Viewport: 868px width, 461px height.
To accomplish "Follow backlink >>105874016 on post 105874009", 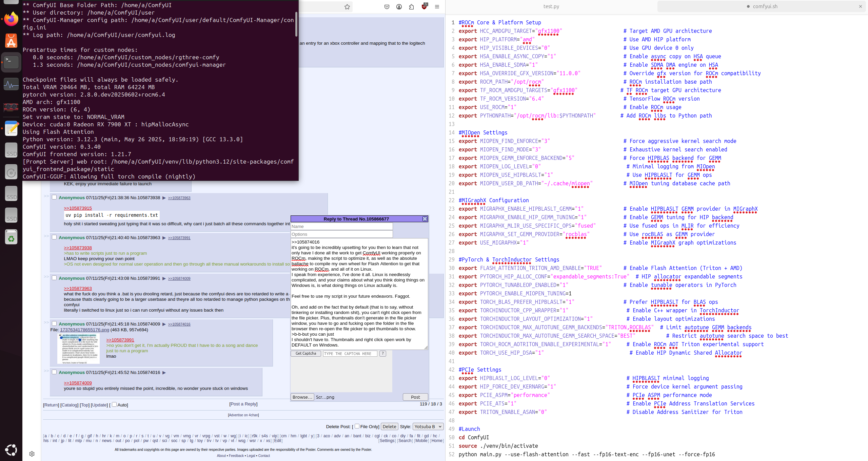I will click(x=179, y=324).
